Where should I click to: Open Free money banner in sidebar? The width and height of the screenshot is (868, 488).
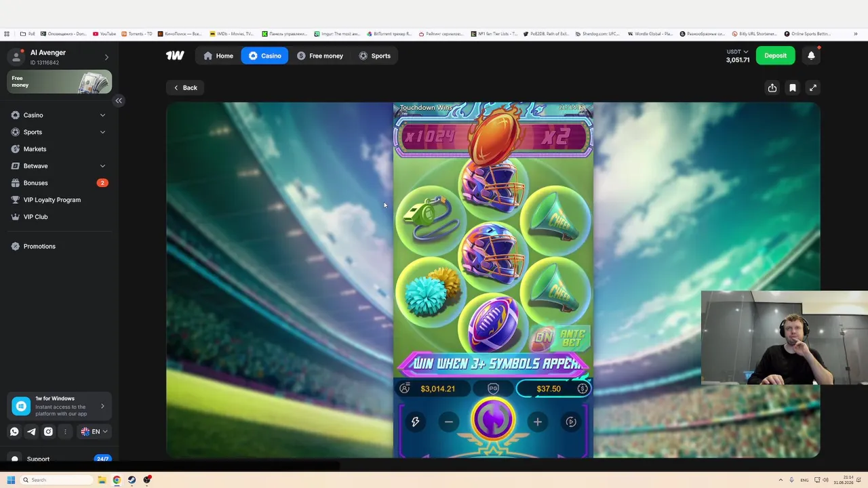(60, 82)
